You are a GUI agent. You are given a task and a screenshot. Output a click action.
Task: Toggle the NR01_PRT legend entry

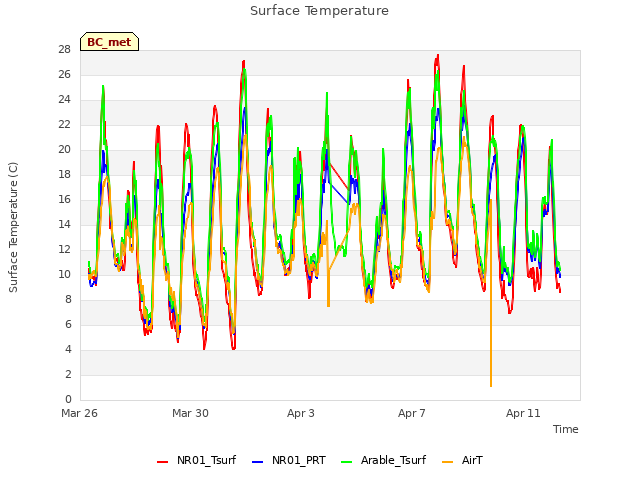(289, 460)
